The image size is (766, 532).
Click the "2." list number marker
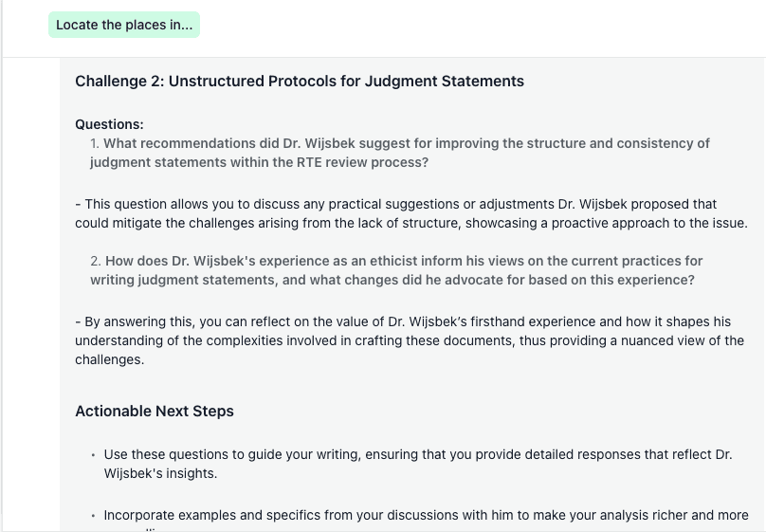point(95,262)
